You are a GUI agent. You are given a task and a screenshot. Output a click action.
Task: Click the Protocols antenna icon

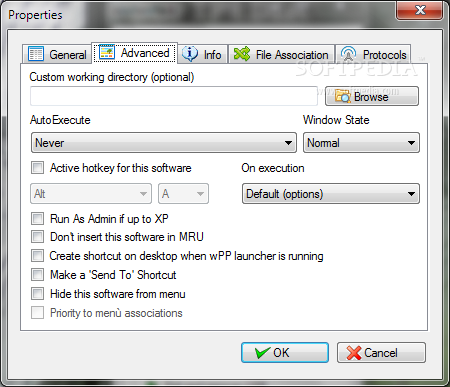tap(348, 54)
